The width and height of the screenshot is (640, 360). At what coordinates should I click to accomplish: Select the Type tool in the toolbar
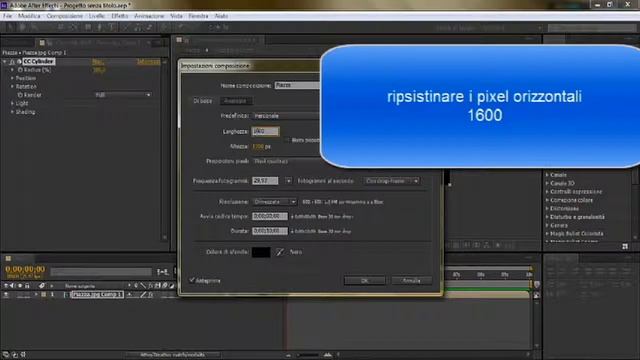point(111,27)
